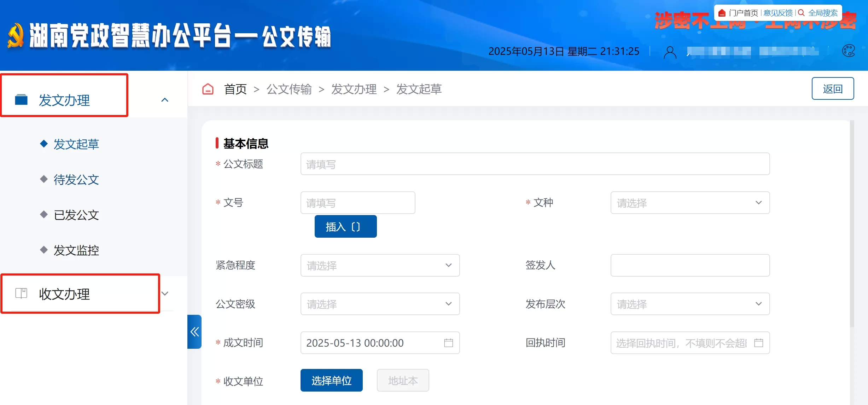Select 待发公文 in sidebar
The image size is (868, 405).
point(76,180)
